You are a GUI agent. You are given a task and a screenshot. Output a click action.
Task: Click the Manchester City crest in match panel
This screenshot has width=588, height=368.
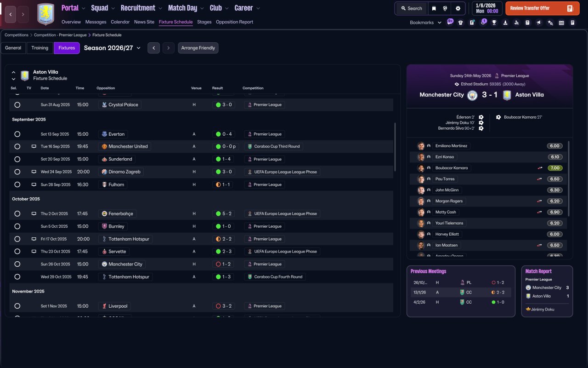(x=472, y=95)
